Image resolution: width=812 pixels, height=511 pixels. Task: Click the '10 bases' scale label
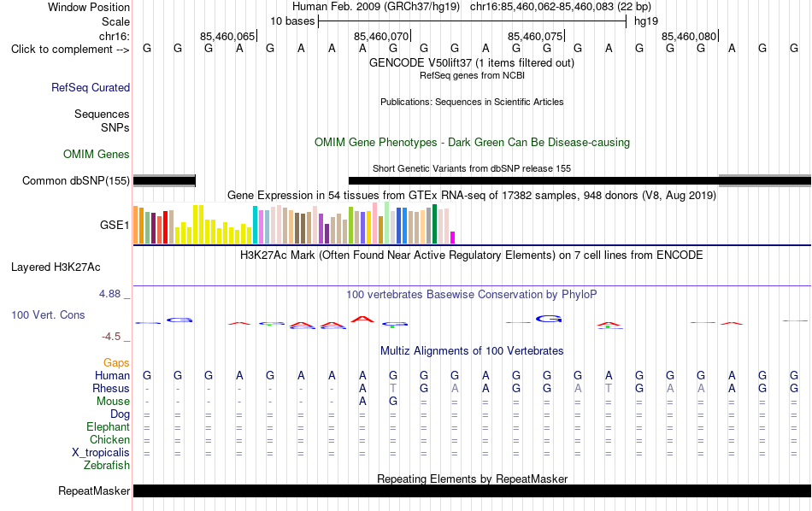[292, 21]
